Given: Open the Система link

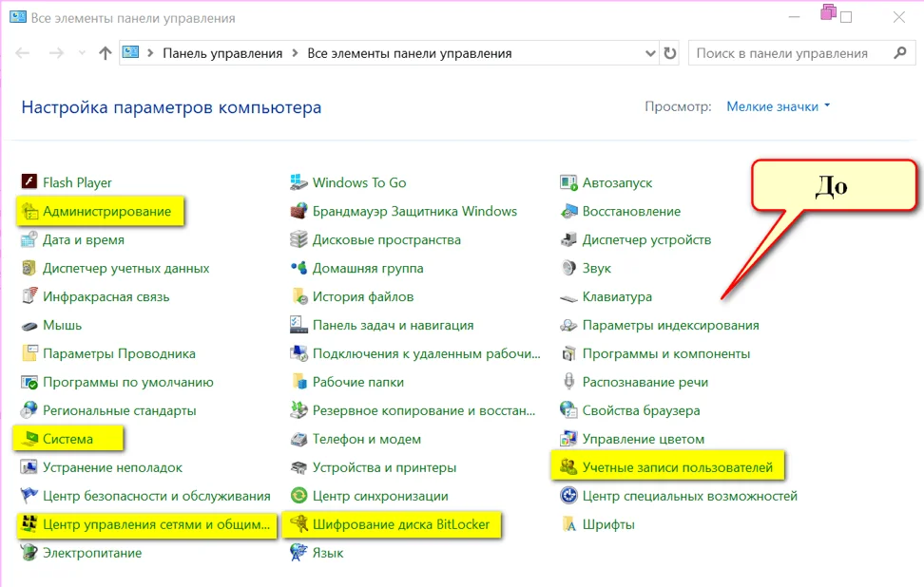Looking at the screenshot, I should 67,439.
